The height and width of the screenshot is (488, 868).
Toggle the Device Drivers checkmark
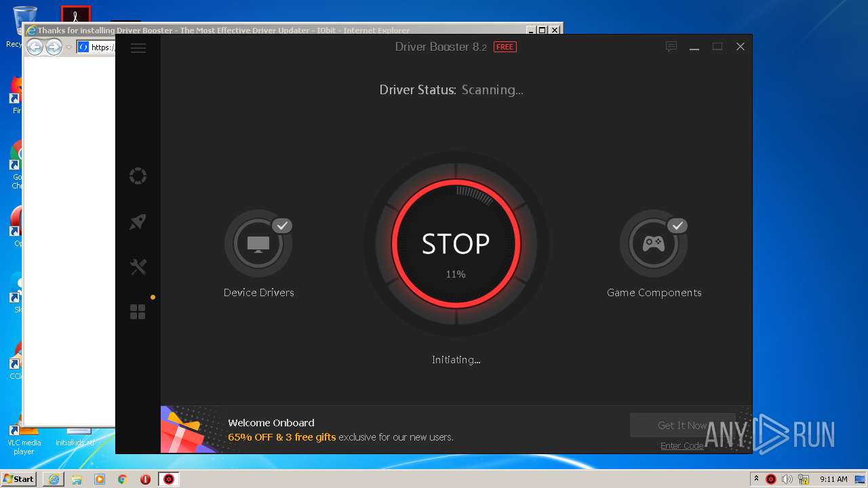[282, 226]
